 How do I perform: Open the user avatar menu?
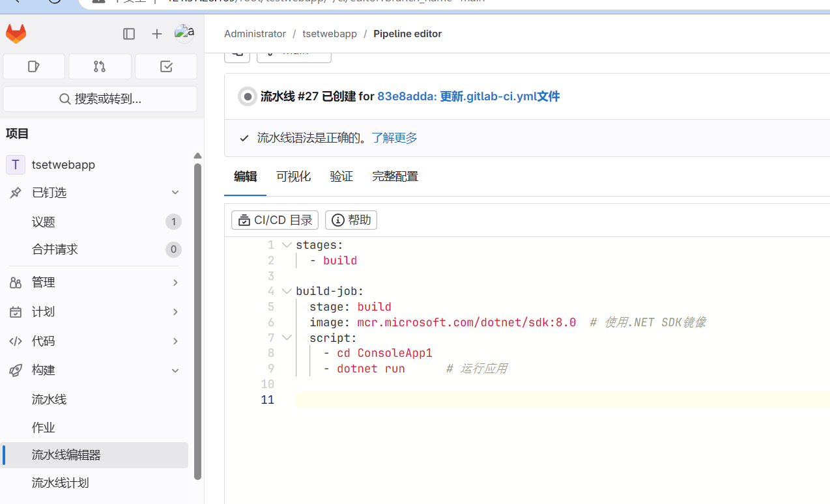(x=184, y=33)
